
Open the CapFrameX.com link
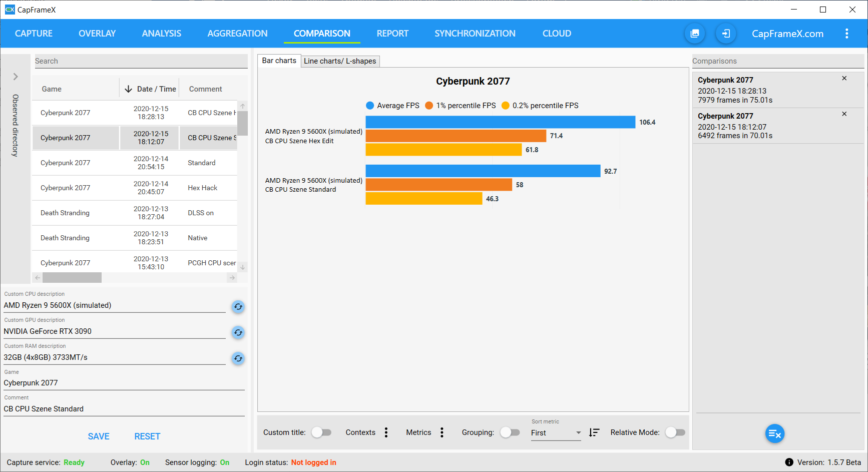coord(787,34)
